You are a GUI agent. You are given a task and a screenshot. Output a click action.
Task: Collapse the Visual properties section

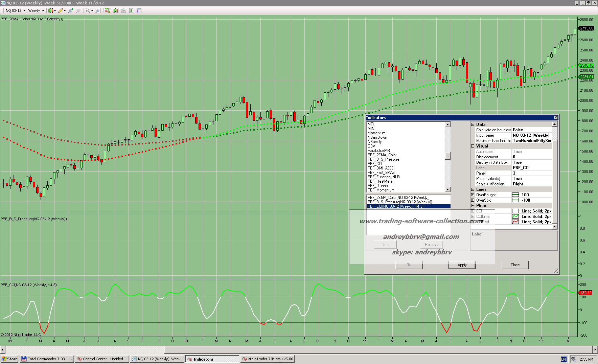click(x=473, y=146)
